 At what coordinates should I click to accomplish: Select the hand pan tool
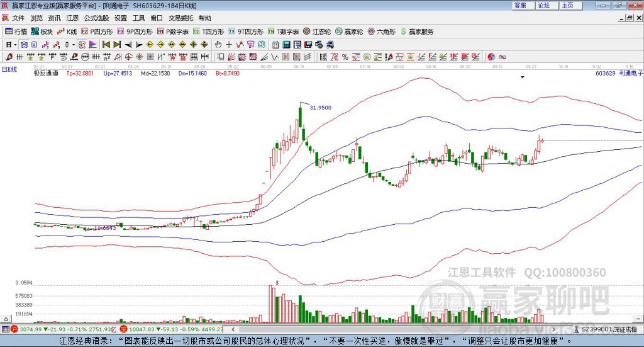(218, 45)
